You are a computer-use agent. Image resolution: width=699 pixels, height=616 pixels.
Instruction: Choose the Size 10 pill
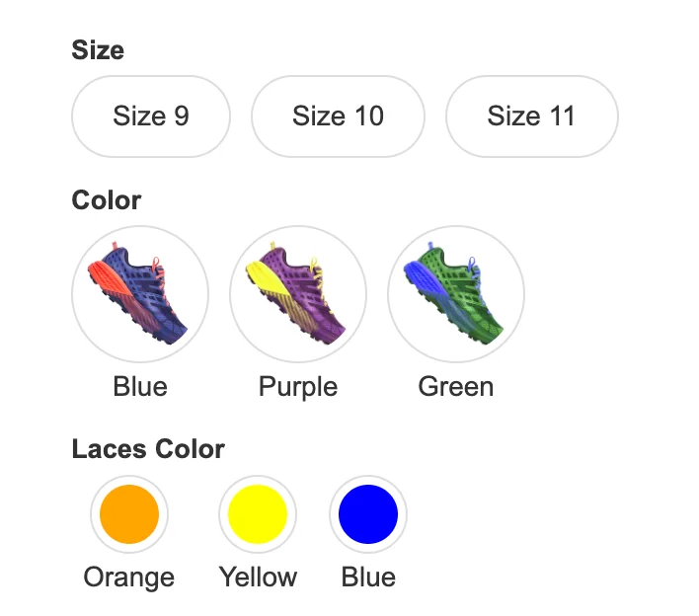338,116
